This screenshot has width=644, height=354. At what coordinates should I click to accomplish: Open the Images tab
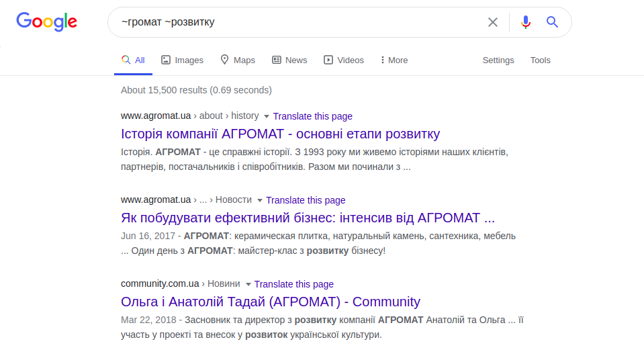182,60
